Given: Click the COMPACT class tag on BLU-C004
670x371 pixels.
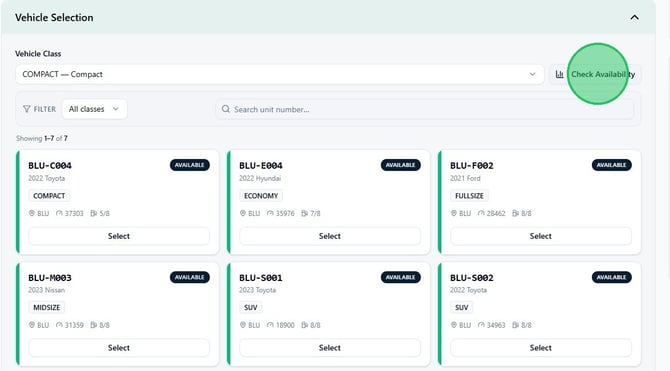Looking at the screenshot, I should [x=49, y=196].
